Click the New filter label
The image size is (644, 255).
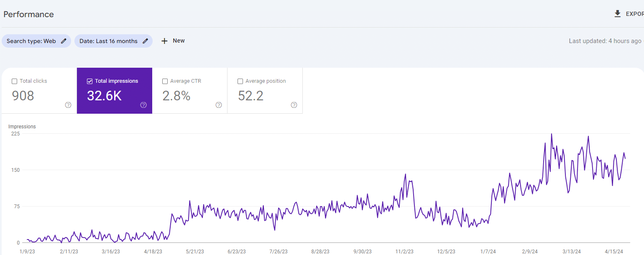tap(179, 41)
